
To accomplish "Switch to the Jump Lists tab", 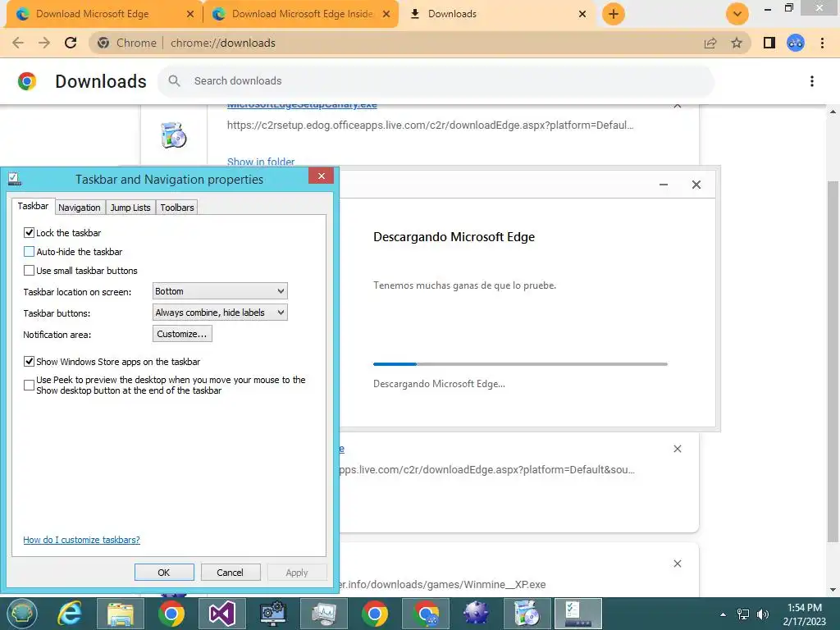I will [x=130, y=208].
